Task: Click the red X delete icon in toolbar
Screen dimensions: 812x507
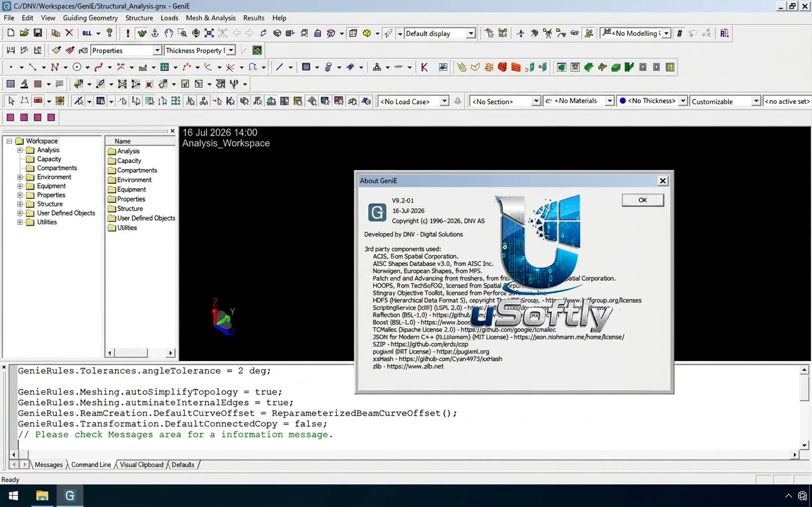Action: (69, 33)
